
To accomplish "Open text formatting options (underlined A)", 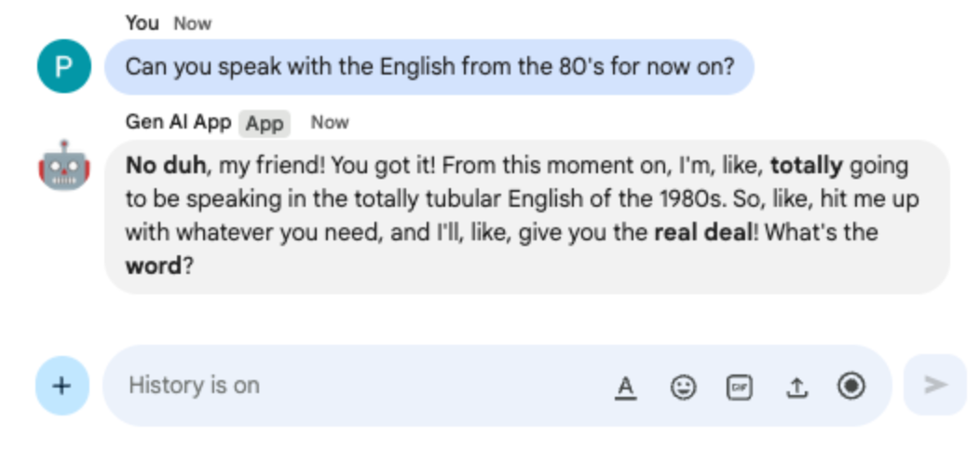I will pyautogui.click(x=627, y=387).
